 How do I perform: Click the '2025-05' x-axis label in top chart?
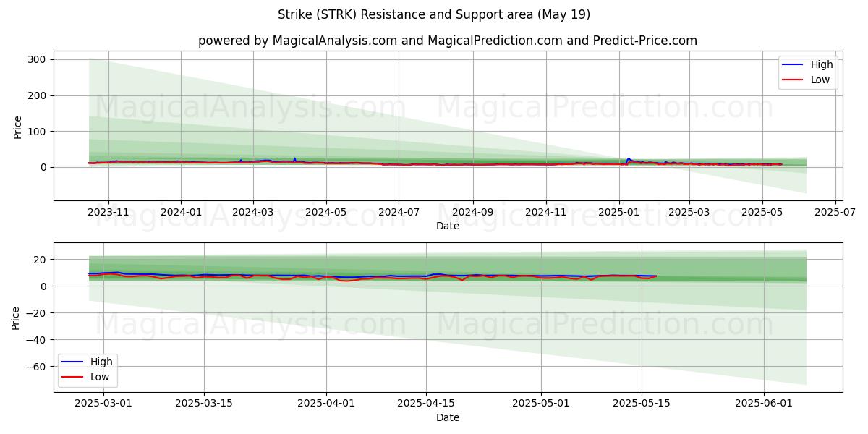[x=762, y=213]
